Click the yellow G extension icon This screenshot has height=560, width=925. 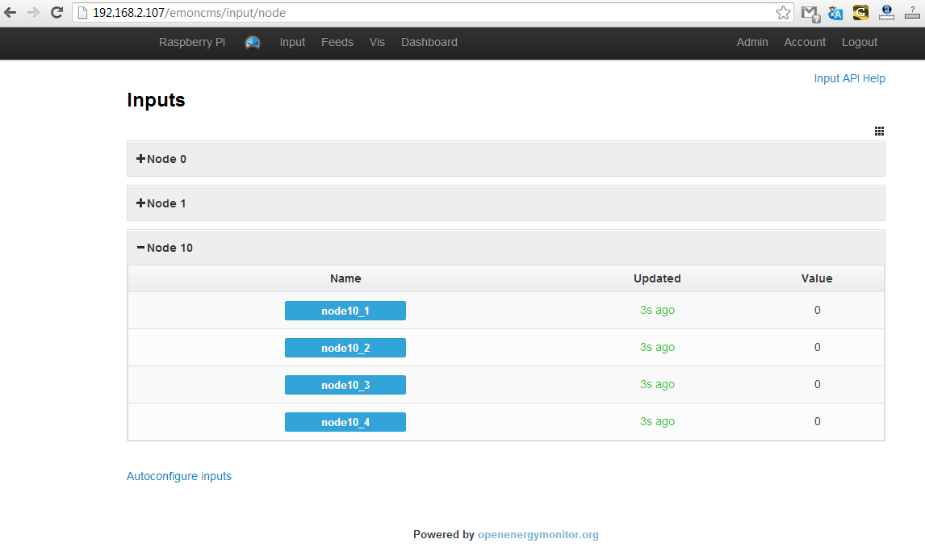coord(860,12)
